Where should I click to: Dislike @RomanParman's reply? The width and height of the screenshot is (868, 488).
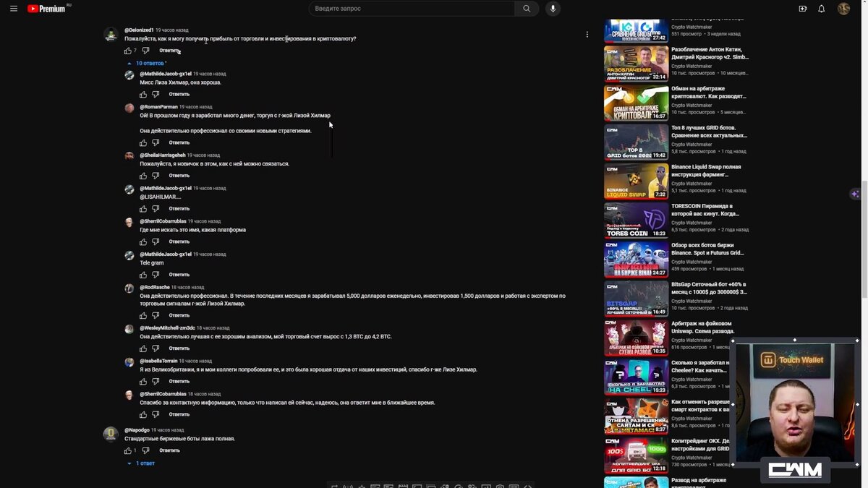tap(156, 142)
